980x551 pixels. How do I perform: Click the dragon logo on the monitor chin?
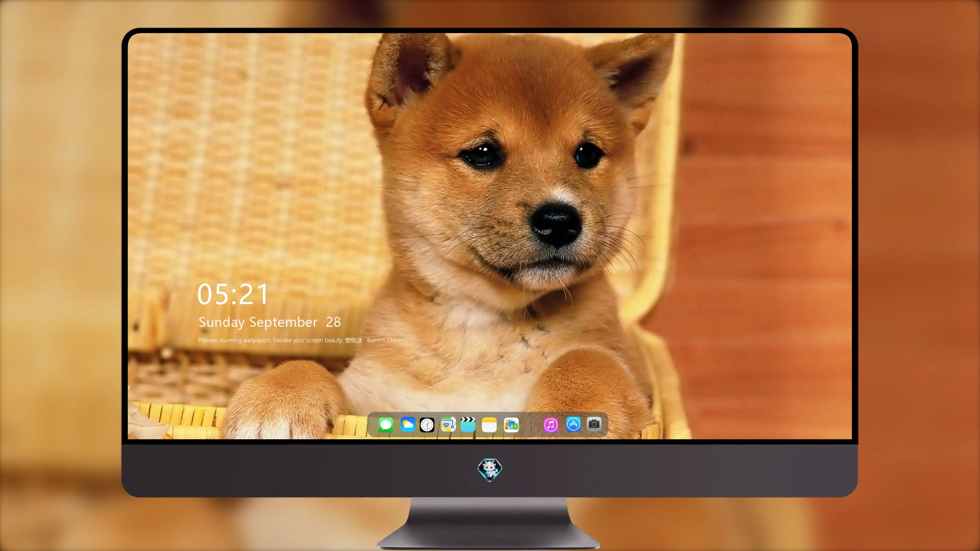(x=490, y=470)
